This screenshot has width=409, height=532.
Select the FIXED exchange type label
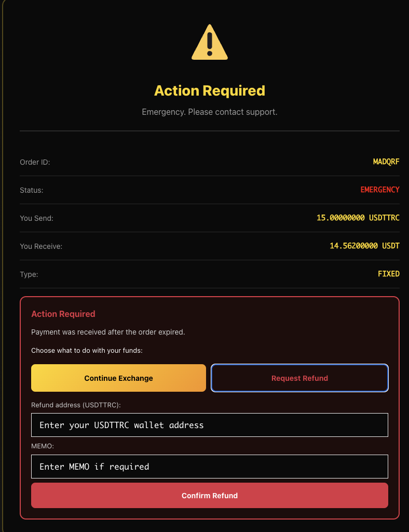pyautogui.click(x=389, y=274)
